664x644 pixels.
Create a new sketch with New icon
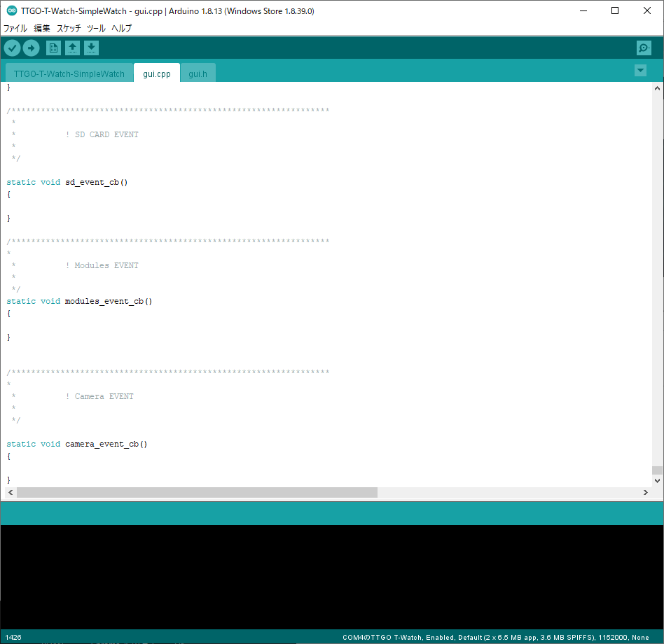click(53, 48)
